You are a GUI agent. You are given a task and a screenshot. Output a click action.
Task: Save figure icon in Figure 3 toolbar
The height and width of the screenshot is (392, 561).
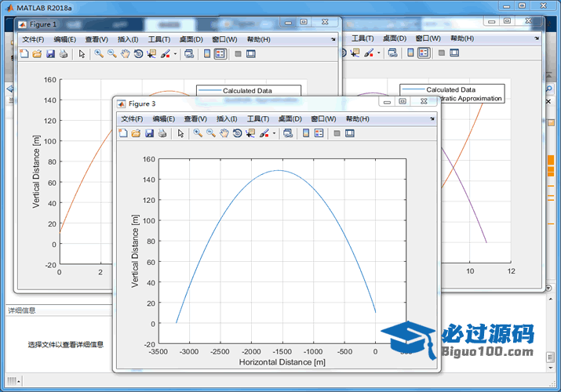149,133
